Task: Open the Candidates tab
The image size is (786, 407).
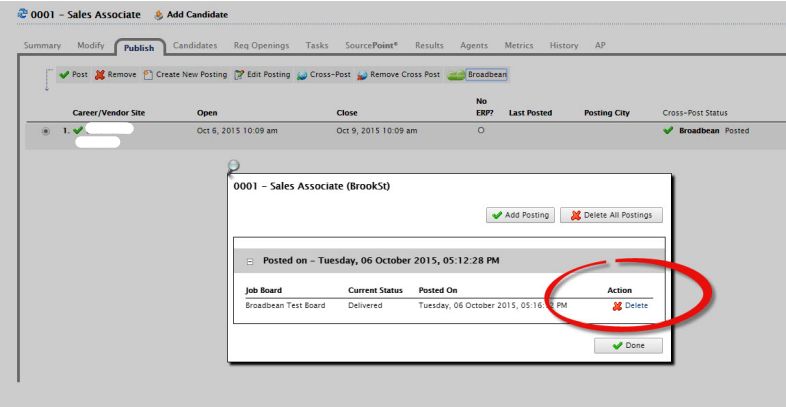Action: pos(195,45)
